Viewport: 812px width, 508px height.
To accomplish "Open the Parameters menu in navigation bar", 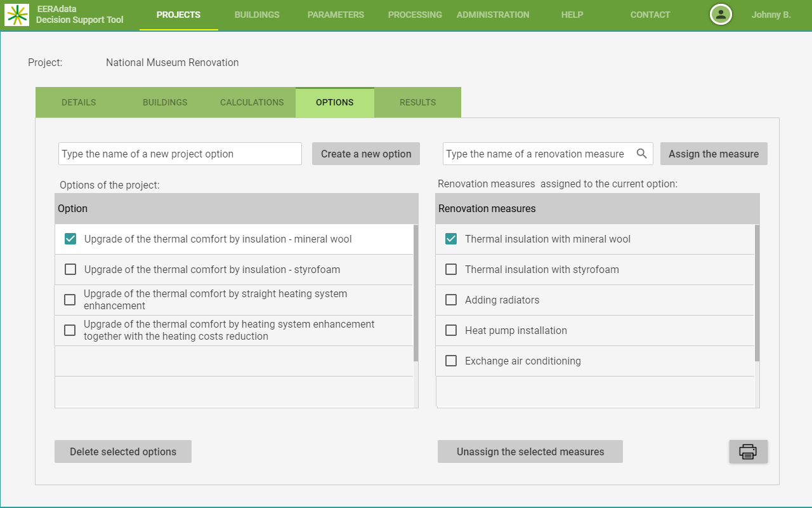I will pos(336,15).
